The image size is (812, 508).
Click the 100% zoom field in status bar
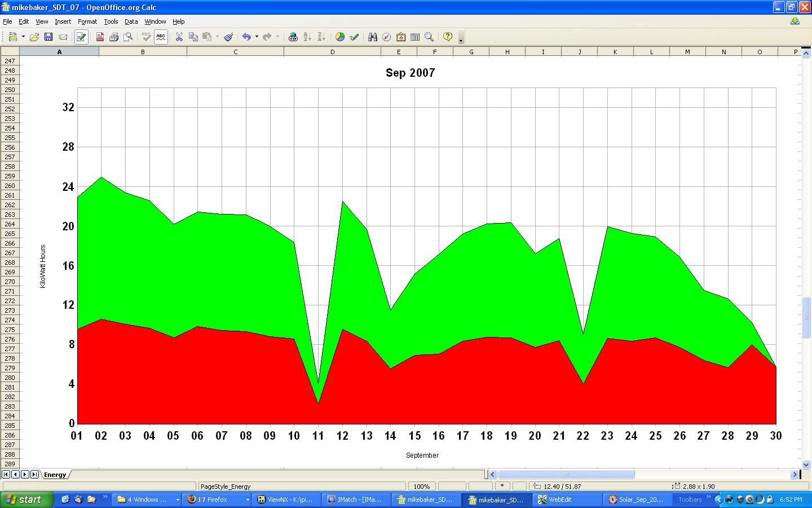coord(421,486)
